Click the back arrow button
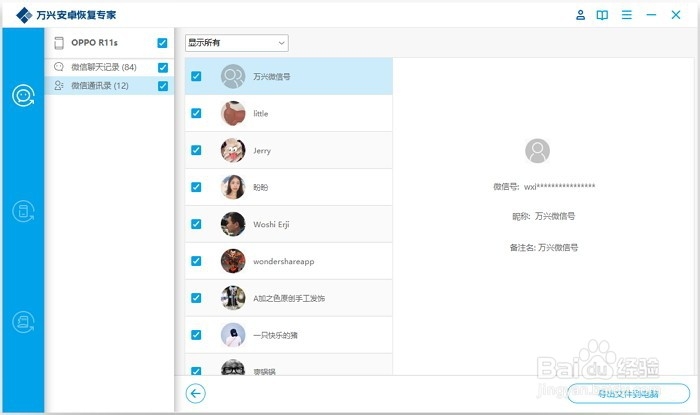This screenshot has height=415, width=700. 196,394
